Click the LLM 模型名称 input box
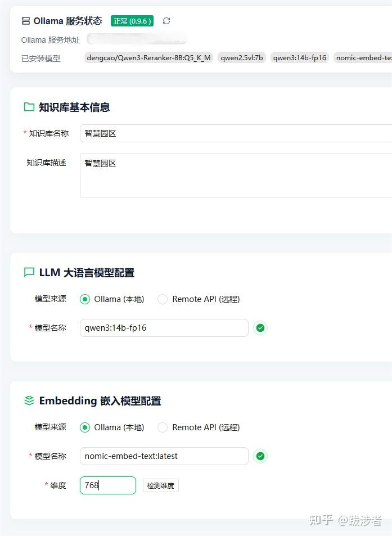This screenshot has width=392, height=536. click(x=164, y=328)
